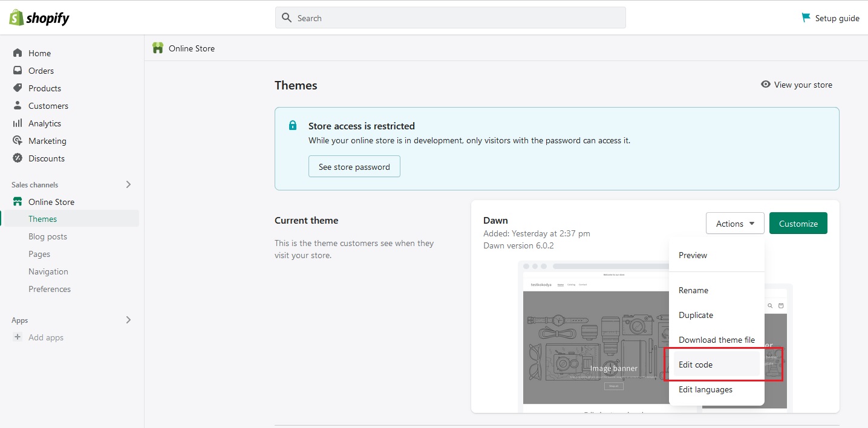Click the Analytics bar chart icon
868x428 pixels.
18,123
